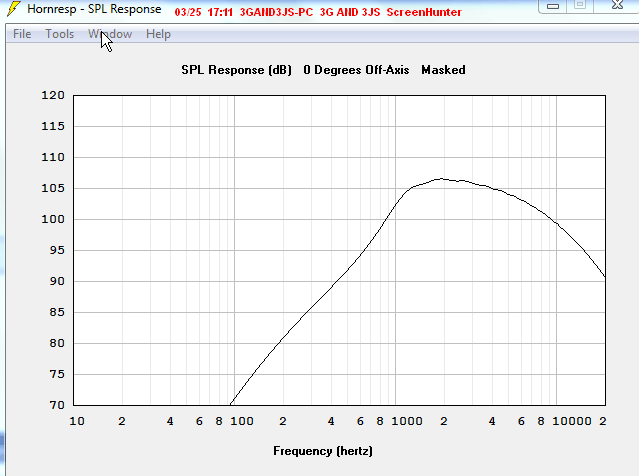Click the 'Hornresp - SPL Response' window title
Viewport: 639px width, 476px height.
[94, 9]
